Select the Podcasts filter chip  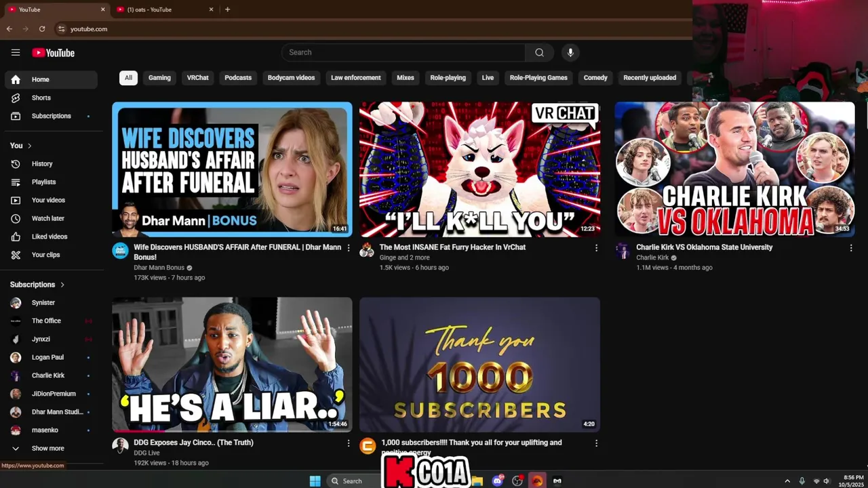[238, 77]
